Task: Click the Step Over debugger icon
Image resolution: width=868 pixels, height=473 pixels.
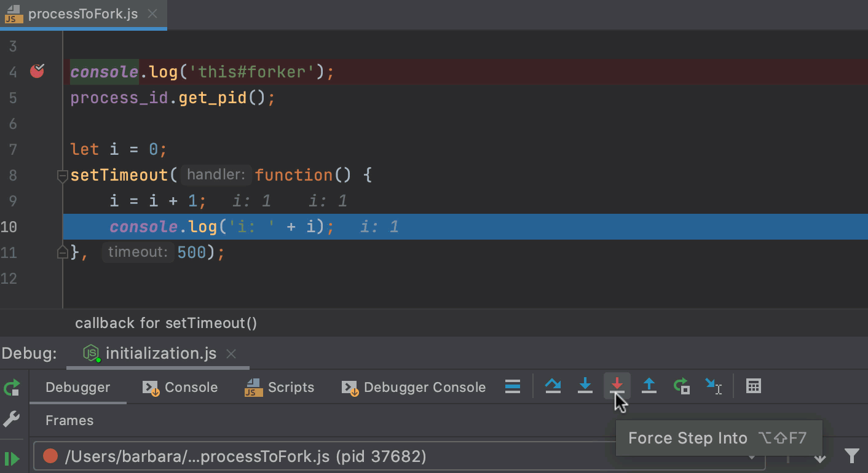Action: pos(553,386)
